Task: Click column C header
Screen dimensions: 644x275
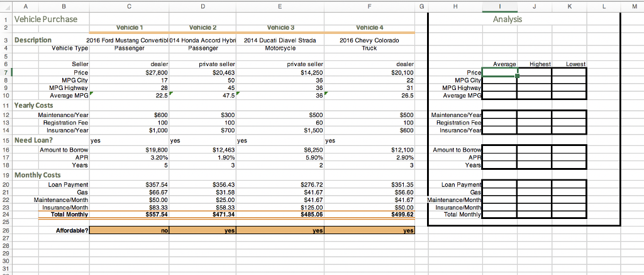Action: (x=130, y=6)
